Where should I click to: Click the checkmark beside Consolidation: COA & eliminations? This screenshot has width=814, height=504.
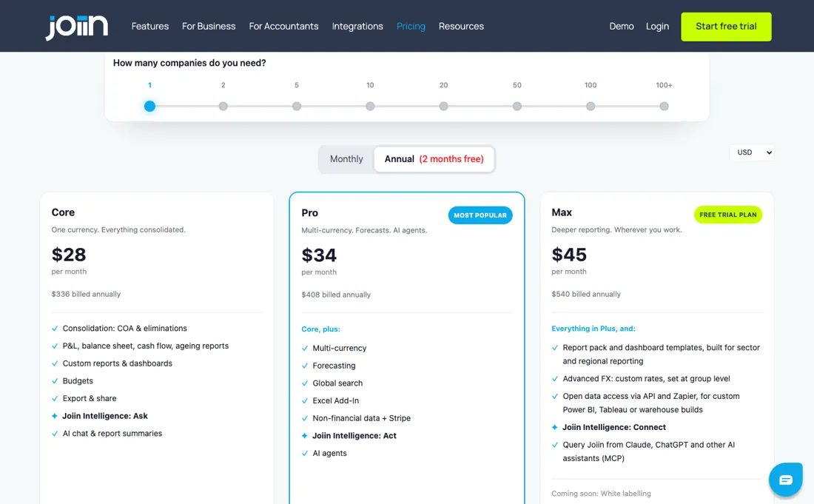tap(55, 329)
